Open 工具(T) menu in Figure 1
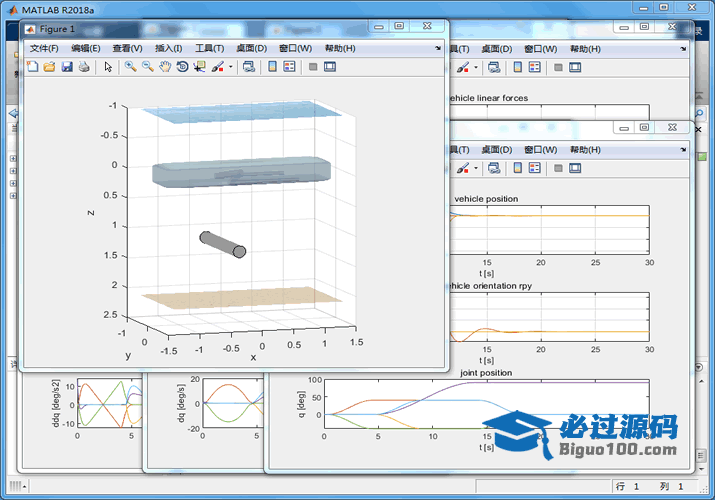The width and height of the screenshot is (715, 500). coord(209,48)
